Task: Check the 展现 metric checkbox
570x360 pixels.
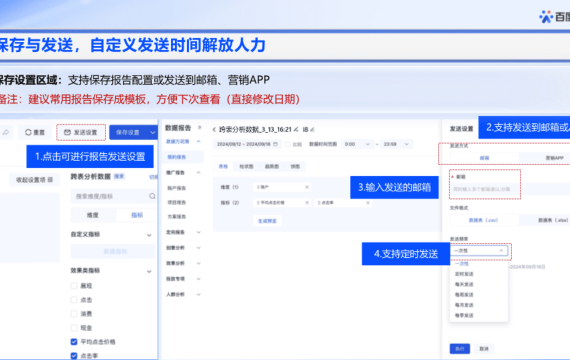Action: 74,286
